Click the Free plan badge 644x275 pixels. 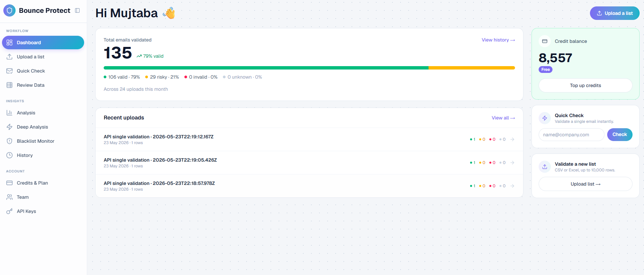[x=545, y=70]
